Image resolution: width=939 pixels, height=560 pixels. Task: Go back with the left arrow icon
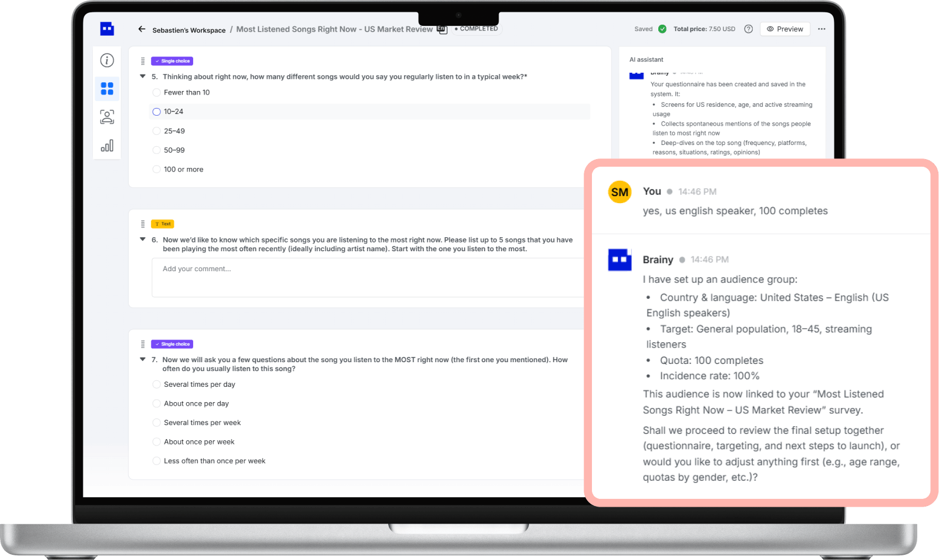coord(142,29)
